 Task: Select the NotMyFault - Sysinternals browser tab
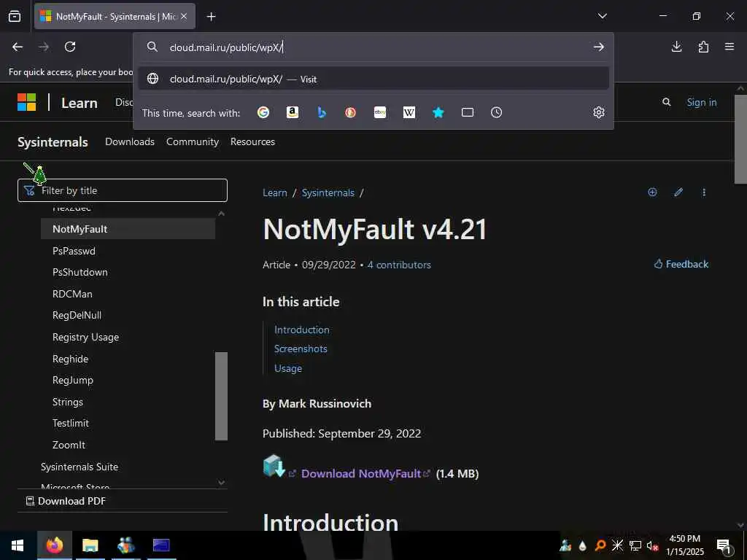tap(115, 16)
